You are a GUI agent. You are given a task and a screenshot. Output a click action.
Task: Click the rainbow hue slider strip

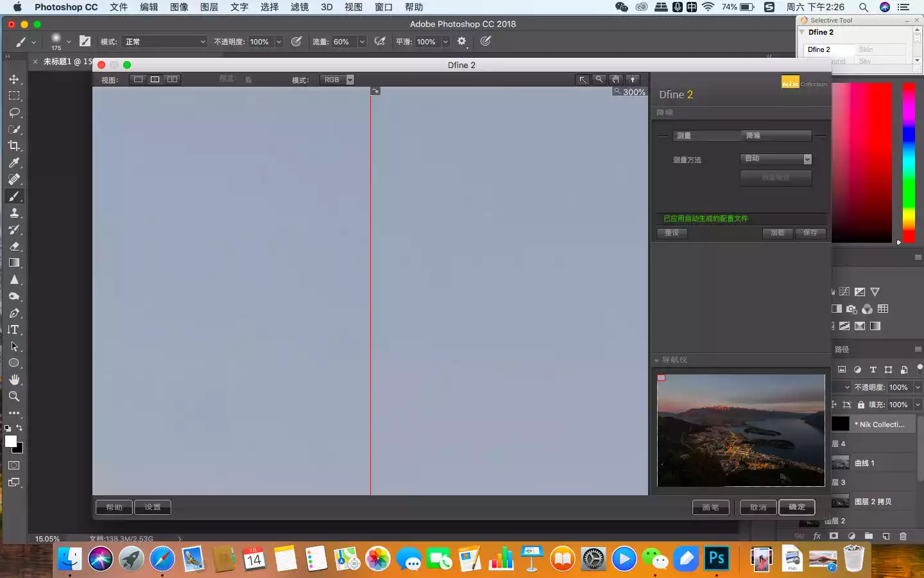point(909,161)
